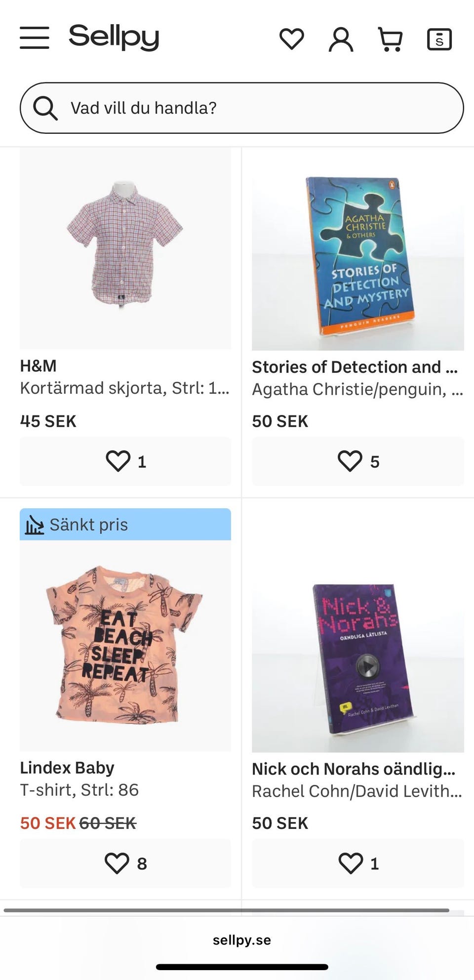Image resolution: width=474 pixels, height=980 pixels.
Task: Open the favorites heart in header
Action: pos(292,39)
